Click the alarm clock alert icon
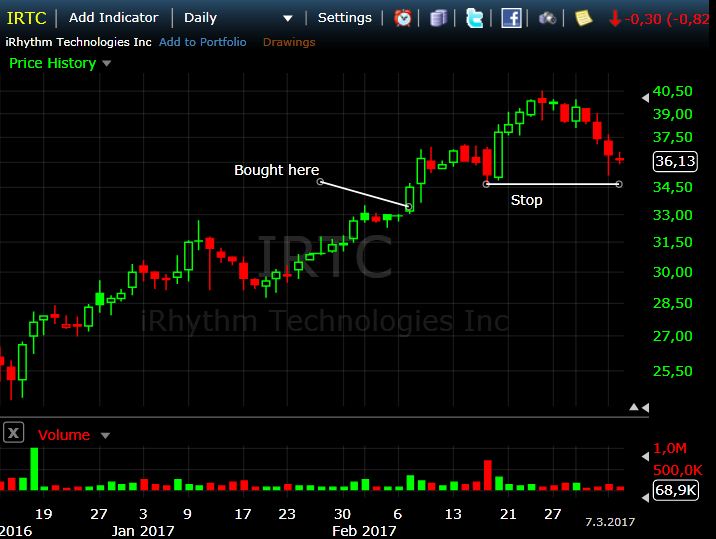This screenshot has width=716, height=539. (x=403, y=18)
